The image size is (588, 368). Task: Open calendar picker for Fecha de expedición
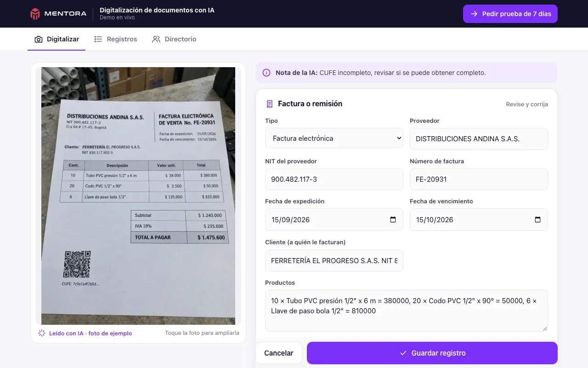tap(393, 220)
